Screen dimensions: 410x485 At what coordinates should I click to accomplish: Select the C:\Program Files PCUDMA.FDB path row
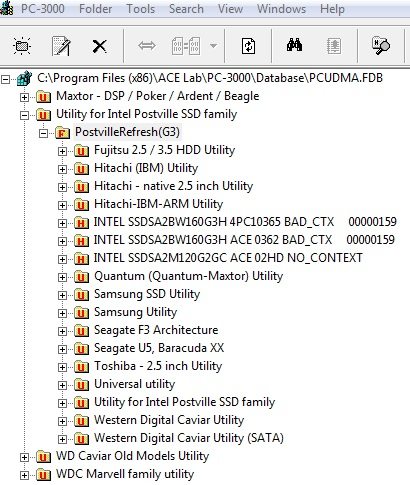point(210,78)
